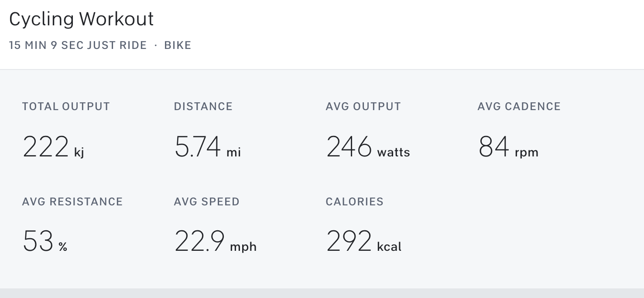Click the AVG SPEED label
This screenshot has width=644, height=298.
click(x=206, y=202)
